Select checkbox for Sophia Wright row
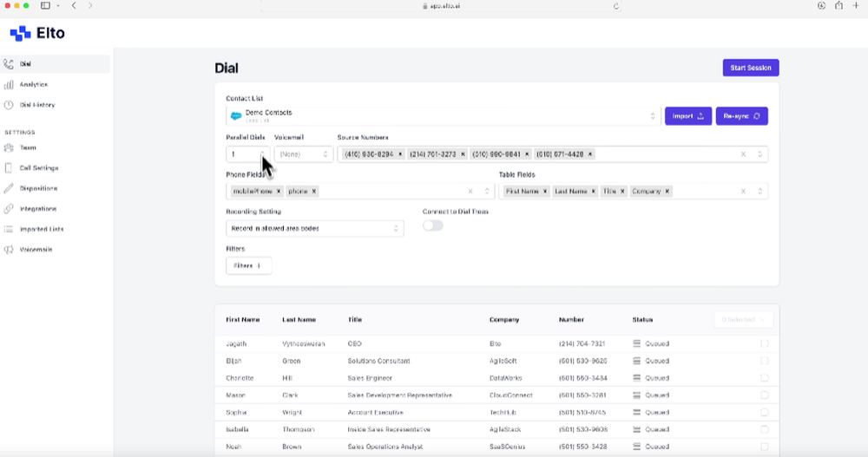Viewport: 868px width, 457px height. pos(765,413)
